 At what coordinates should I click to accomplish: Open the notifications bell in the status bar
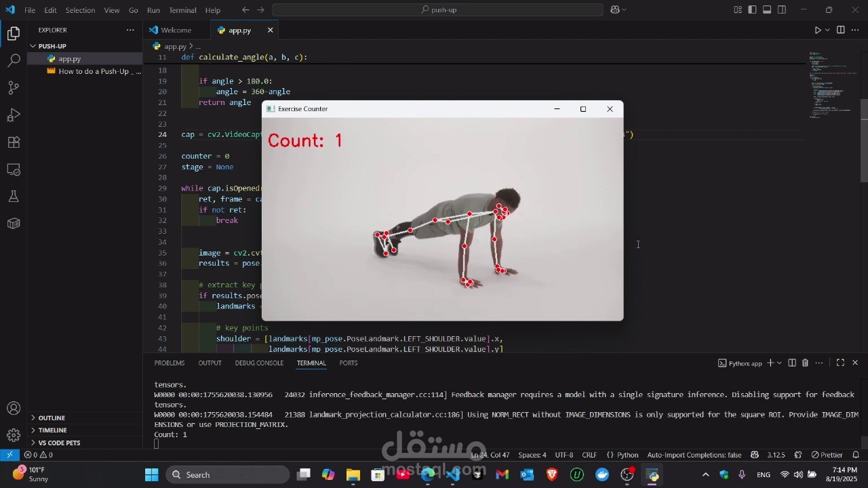pyautogui.click(x=856, y=455)
